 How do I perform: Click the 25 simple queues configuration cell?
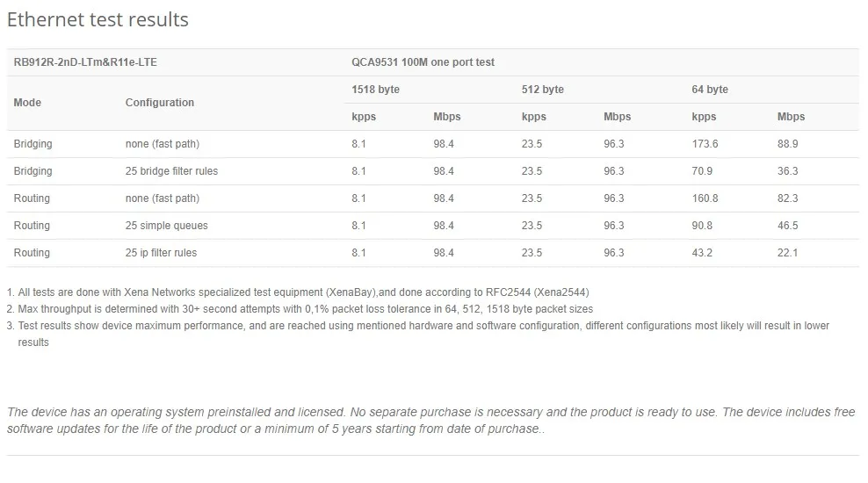[x=167, y=225]
